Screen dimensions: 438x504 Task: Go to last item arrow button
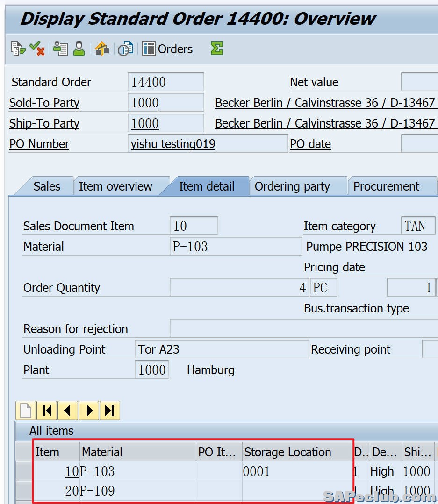coord(109,411)
